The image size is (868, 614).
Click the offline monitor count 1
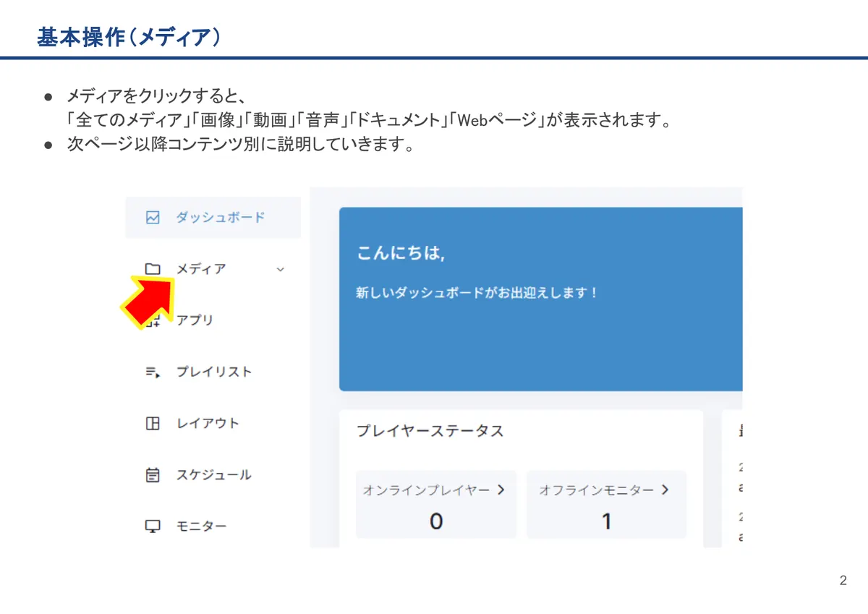coord(607,521)
